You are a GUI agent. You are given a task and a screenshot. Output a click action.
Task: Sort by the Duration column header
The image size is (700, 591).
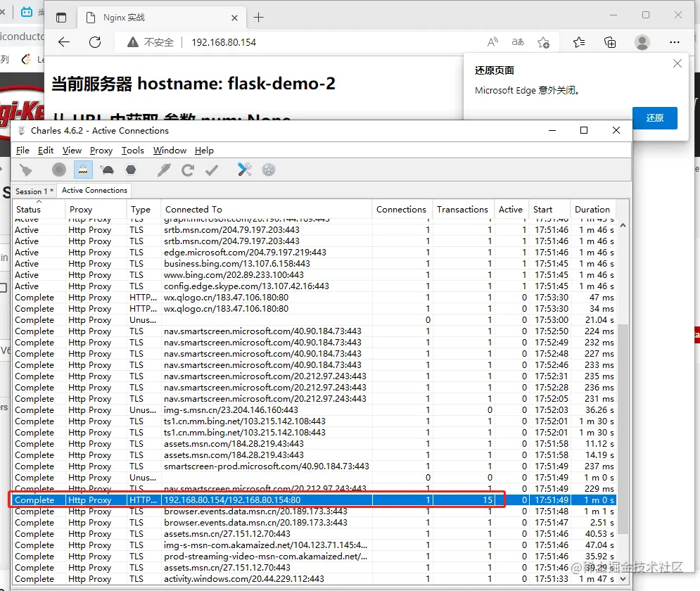coord(593,210)
